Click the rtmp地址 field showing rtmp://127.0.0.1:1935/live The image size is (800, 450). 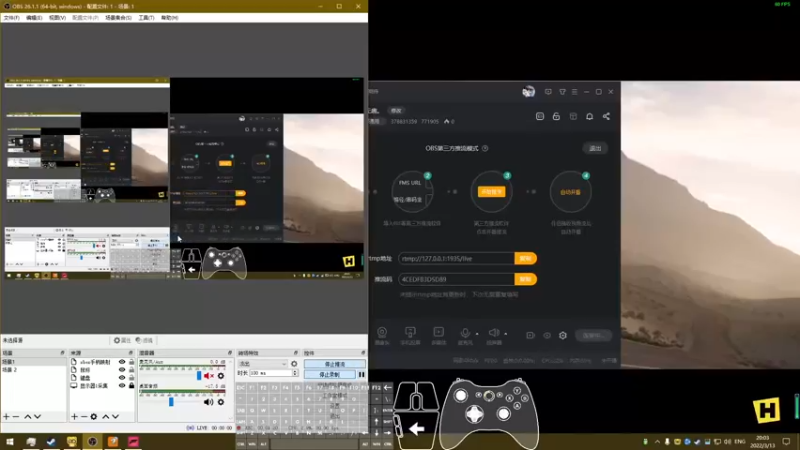[456, 259]
